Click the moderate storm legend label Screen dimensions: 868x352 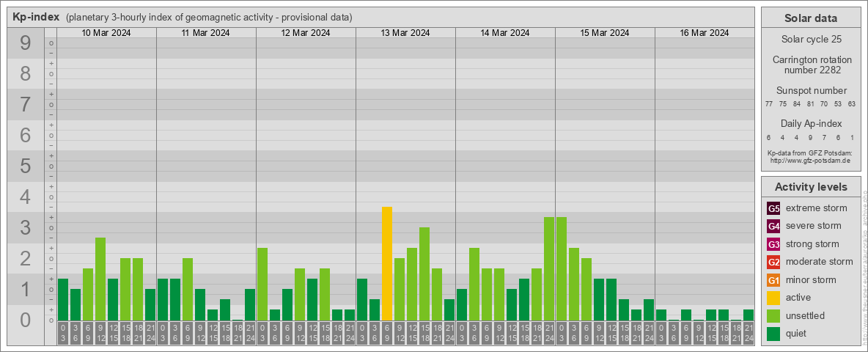(820, 261)
